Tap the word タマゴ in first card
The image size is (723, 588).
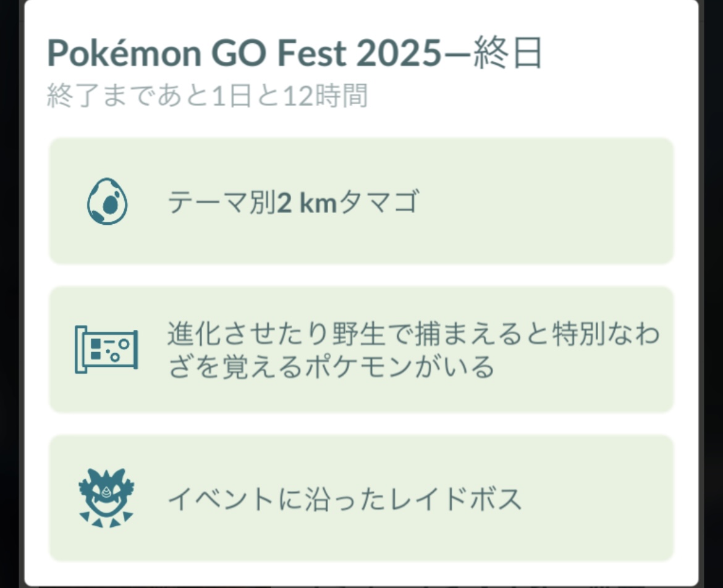pyautogui.click(x=378, y=203)
